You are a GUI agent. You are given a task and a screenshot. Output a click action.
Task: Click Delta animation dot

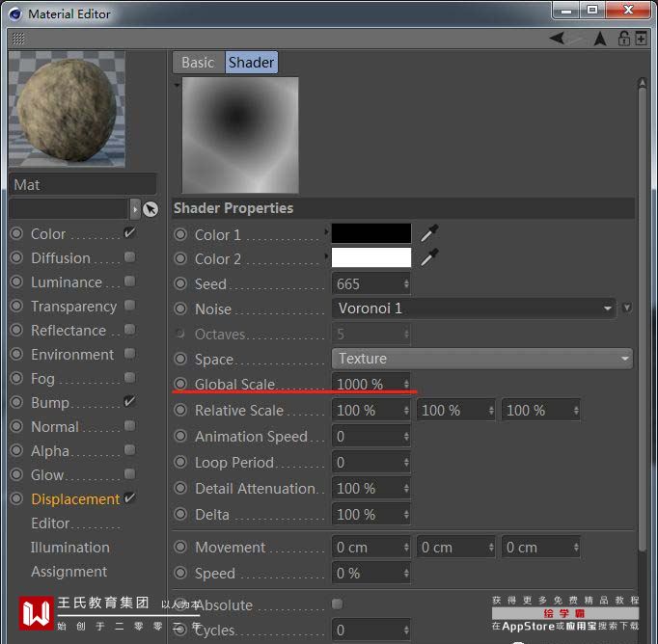[180, 514]
